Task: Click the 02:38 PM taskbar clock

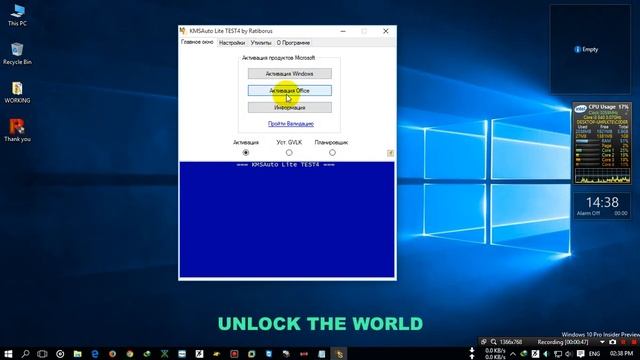Action: tap(621, 353)
